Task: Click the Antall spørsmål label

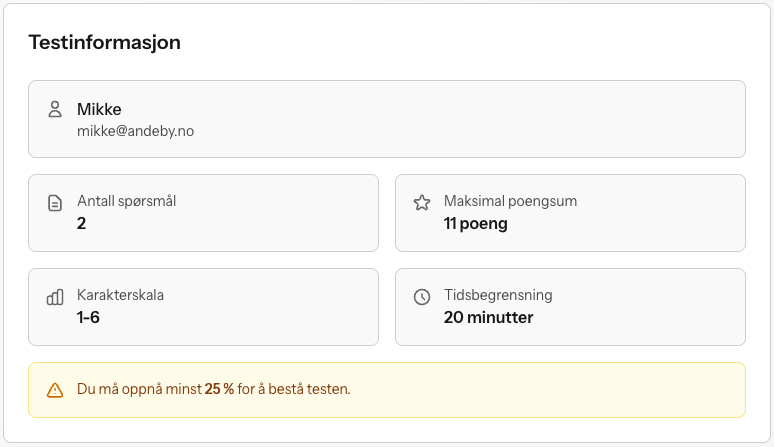Action: tap(126, 201)
